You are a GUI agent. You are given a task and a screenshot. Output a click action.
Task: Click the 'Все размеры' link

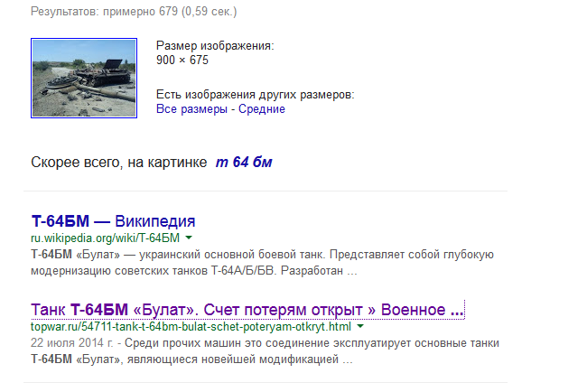click(x=191, y=109)
